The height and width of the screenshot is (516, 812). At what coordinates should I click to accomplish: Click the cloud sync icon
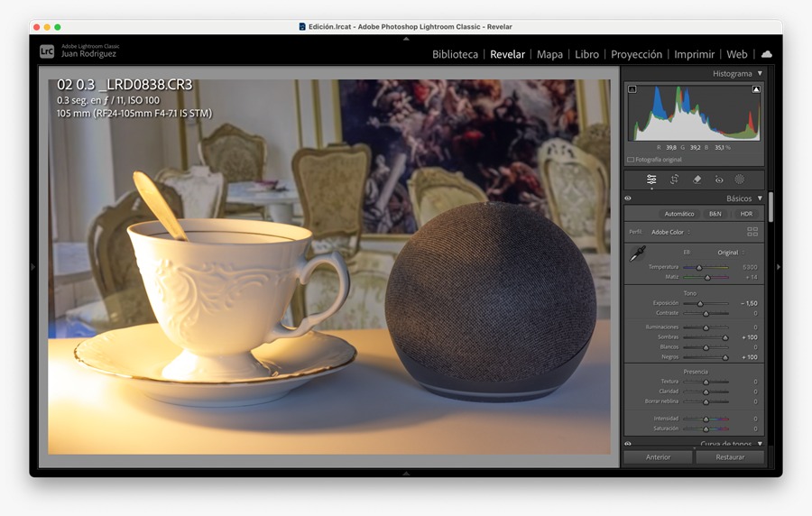click(767, 54)
